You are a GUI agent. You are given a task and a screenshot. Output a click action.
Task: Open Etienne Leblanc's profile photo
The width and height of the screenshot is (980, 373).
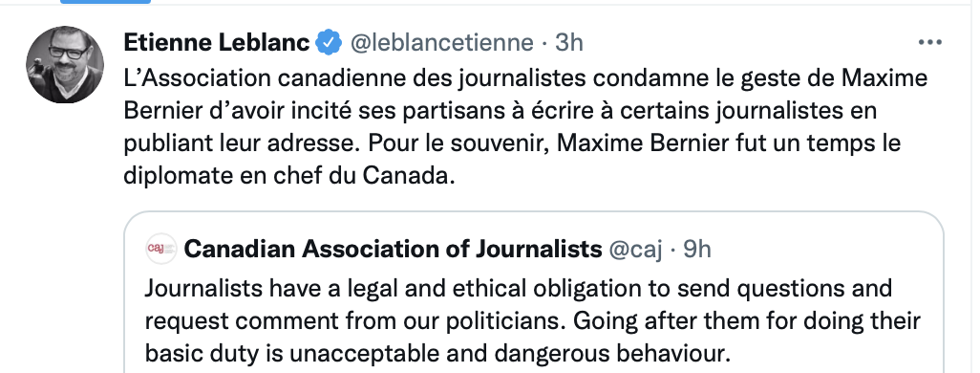pyautogui.click(x=64, y=64)
